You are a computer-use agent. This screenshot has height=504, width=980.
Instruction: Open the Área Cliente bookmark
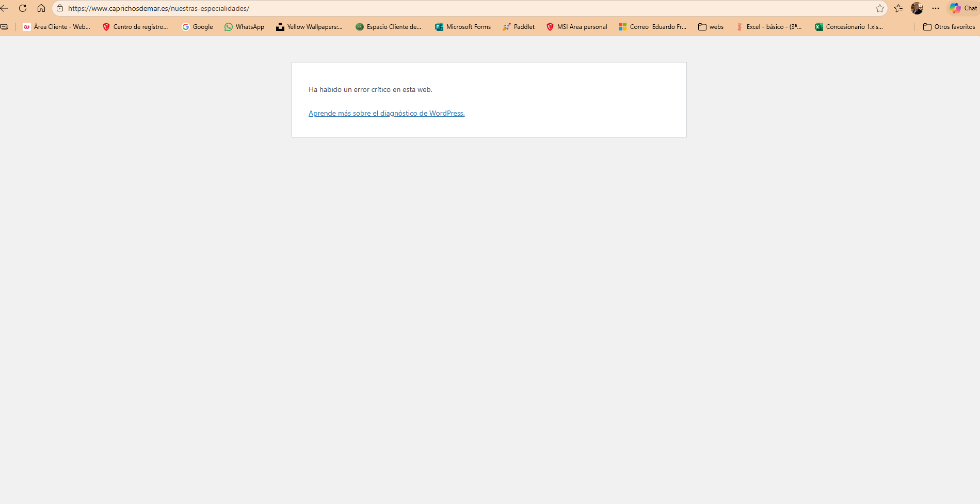pos(56,27)
